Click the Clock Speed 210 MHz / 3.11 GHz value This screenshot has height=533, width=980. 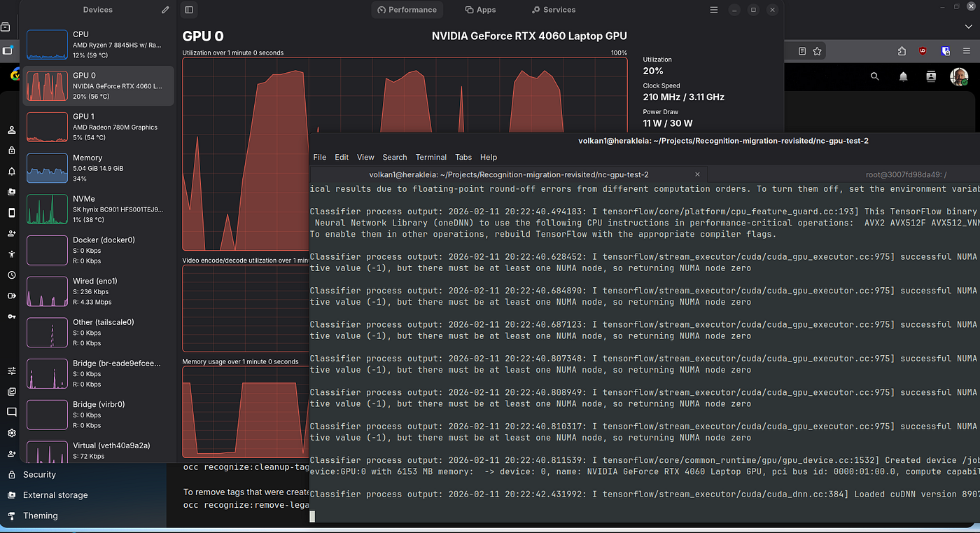coord(684,97)
